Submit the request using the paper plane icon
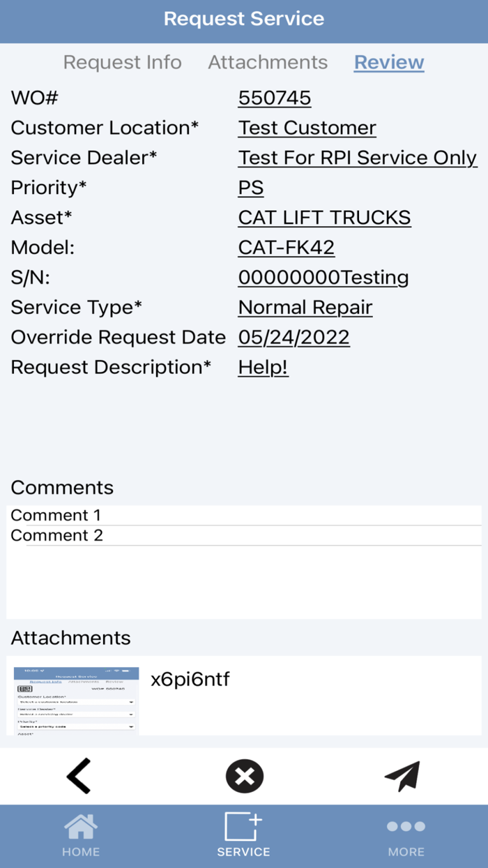Image resolution: width=488 pixels, height=868 pixels. coord(403,775)
